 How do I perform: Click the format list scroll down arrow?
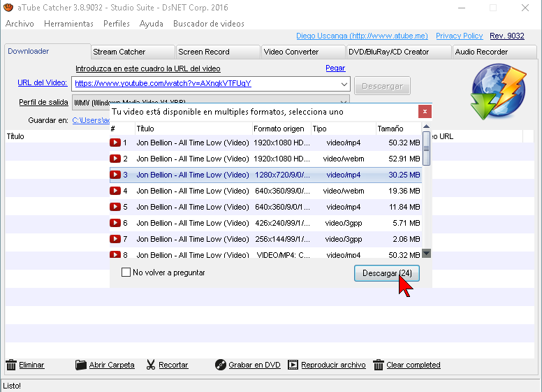(x=427, y=254)
